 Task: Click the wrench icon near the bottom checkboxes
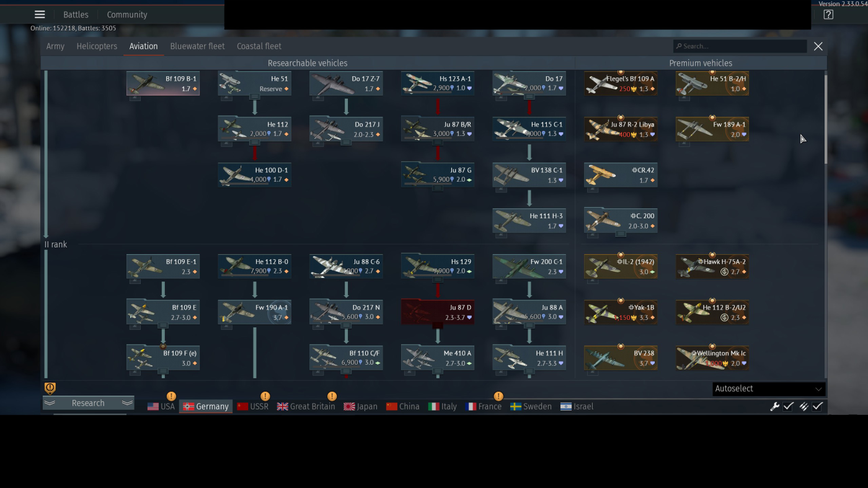pyautogui.click(x=774, y=406)
